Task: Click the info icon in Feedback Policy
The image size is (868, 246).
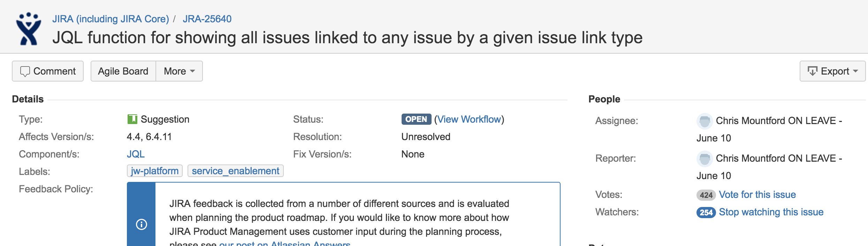Action: (141, 224)
